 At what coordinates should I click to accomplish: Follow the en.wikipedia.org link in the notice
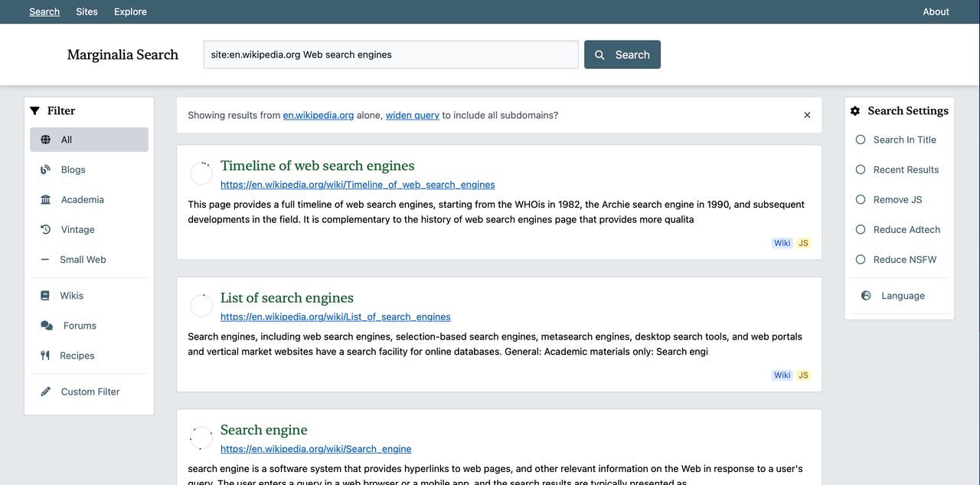318,115
